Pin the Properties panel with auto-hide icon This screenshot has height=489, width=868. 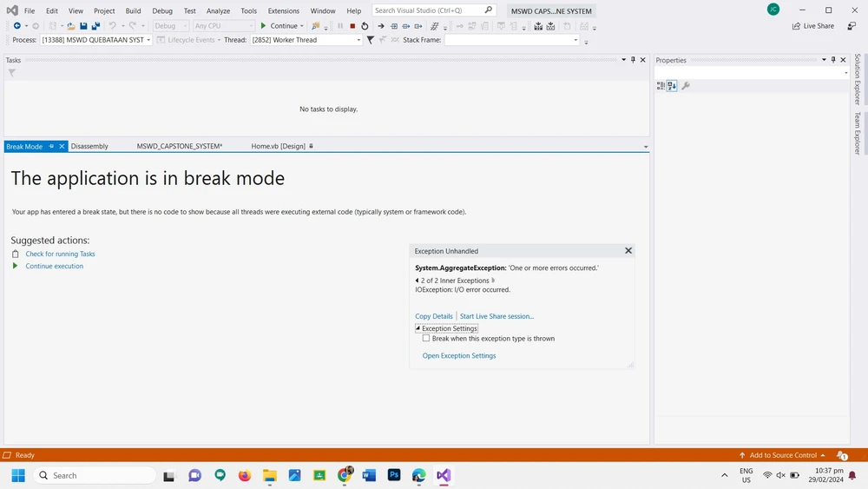833,60
